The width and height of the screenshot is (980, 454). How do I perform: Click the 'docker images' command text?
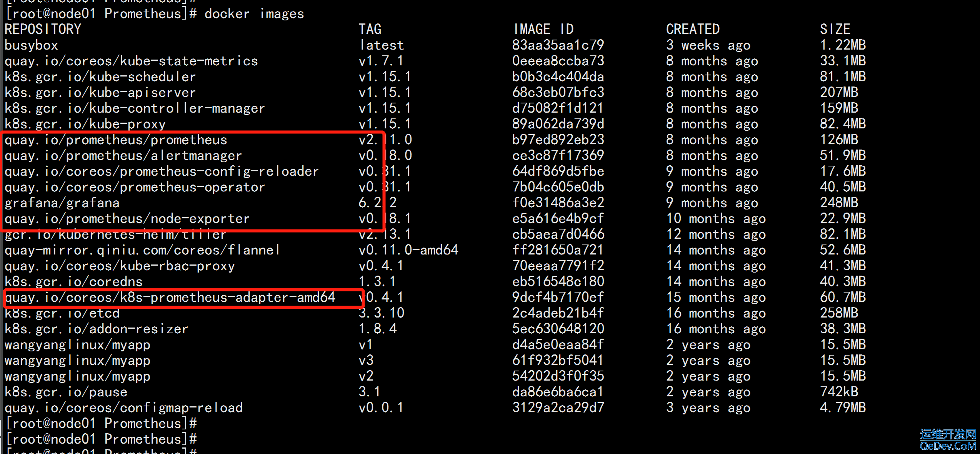254,14
